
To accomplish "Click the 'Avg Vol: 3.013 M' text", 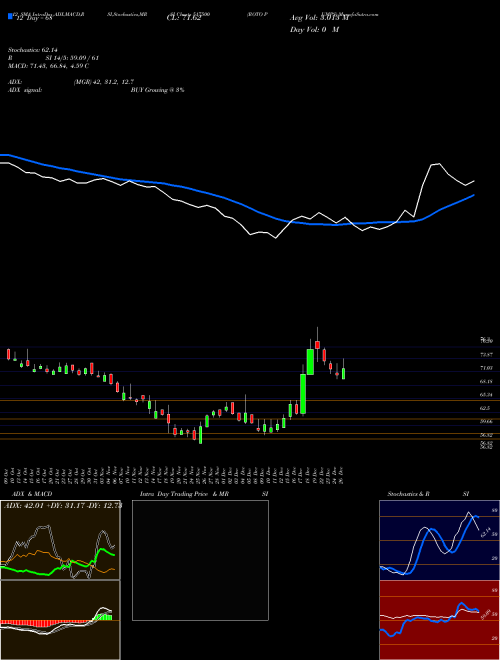I will click(x=319, y=18).
